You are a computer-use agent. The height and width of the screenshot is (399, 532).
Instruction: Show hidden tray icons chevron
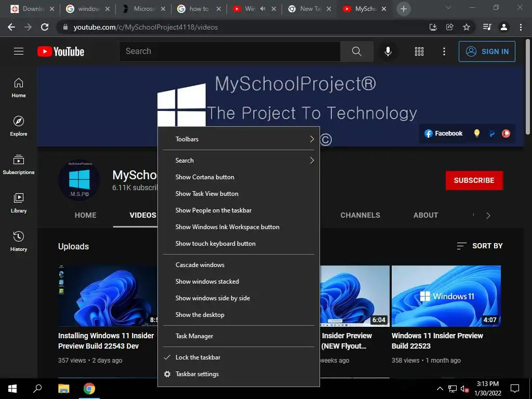[440, 389]
